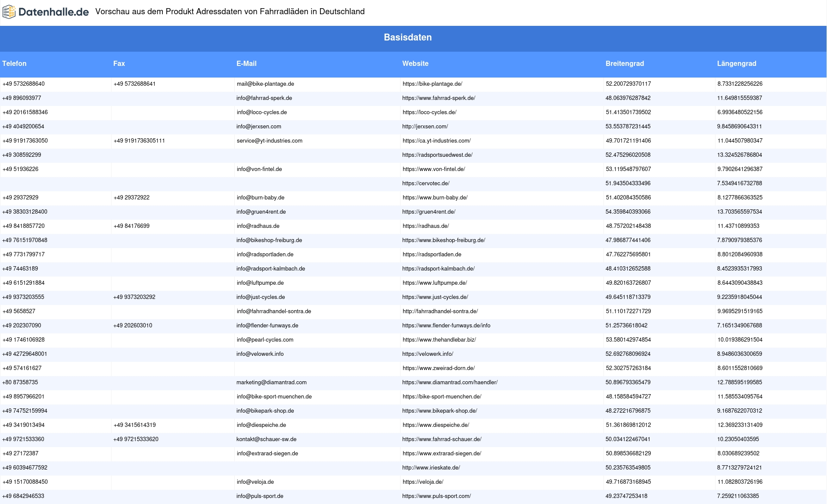The height and width of the screenshot is (504, 827).
Task: Click the Breitengrad column header
Action: (625, 63)
